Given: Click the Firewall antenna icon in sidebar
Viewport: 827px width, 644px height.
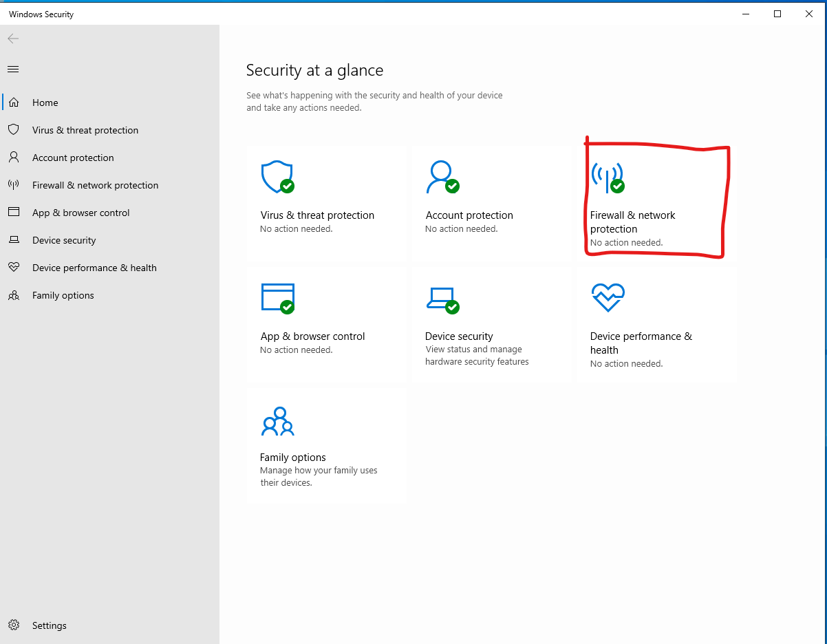Looking at the screenshot, I should (13, 185).
